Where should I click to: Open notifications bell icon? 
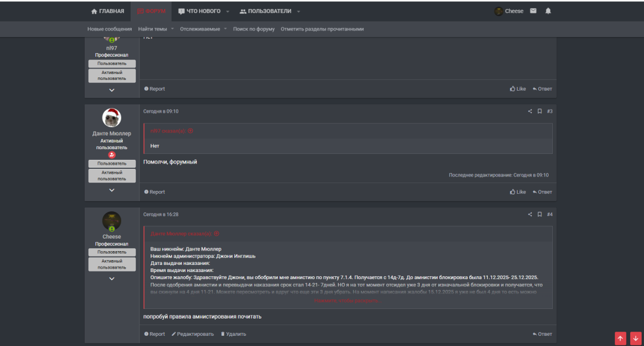pos(548,11)
